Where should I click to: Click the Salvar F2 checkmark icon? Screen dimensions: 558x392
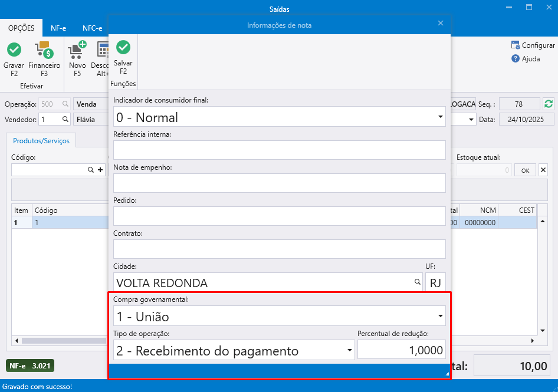123,48
